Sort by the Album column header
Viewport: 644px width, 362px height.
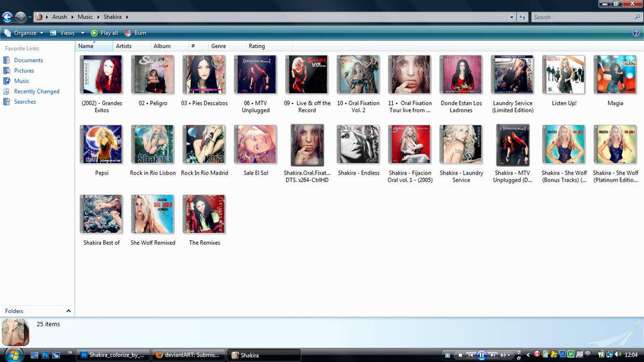[170, 46]
